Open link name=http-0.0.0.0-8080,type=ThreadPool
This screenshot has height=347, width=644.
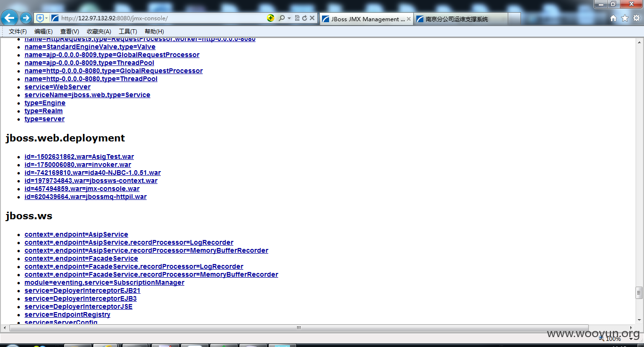[x=91, y=79]
